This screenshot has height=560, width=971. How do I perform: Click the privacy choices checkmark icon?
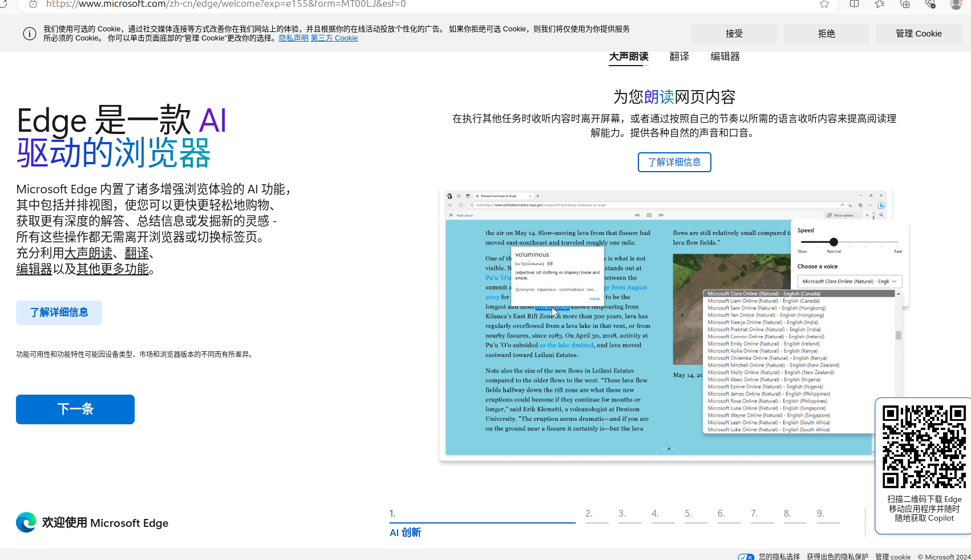pyautogui.click(x=746, y=557)
